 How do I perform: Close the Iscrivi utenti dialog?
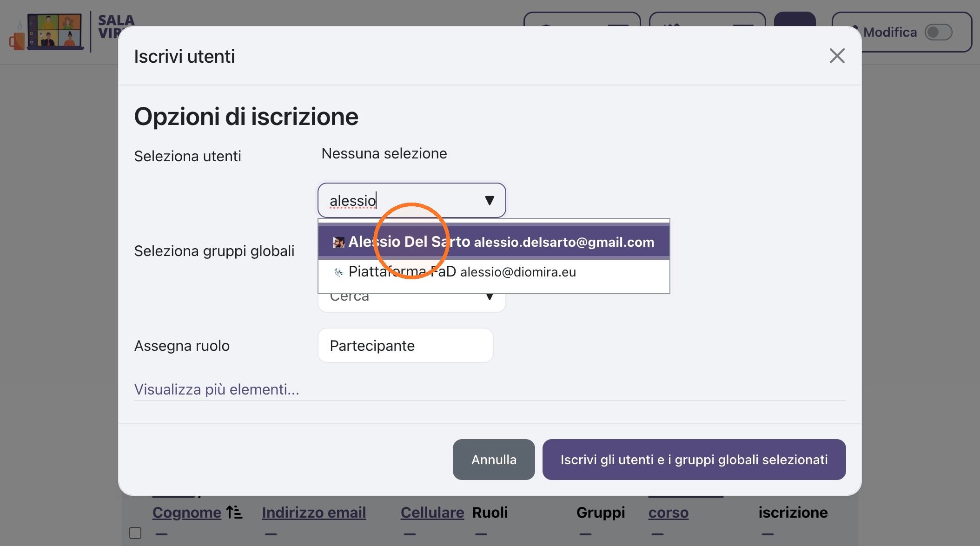click(837, 56)
